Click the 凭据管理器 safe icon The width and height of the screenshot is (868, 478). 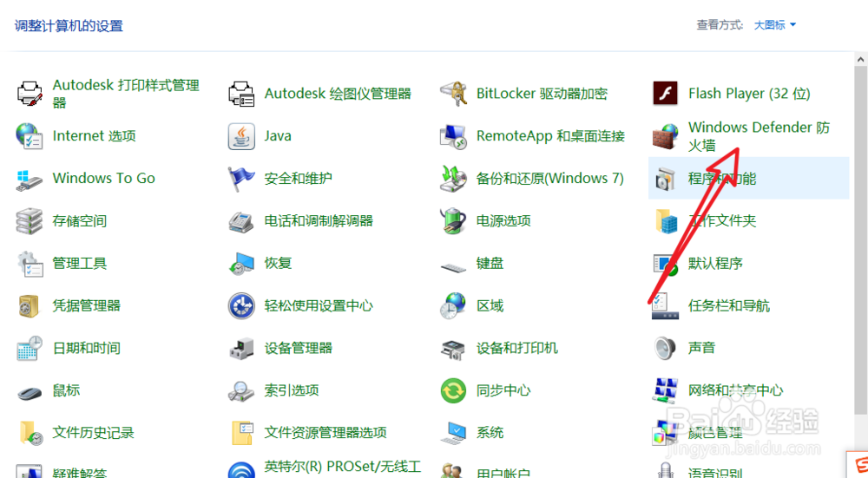tap(30, 306)
